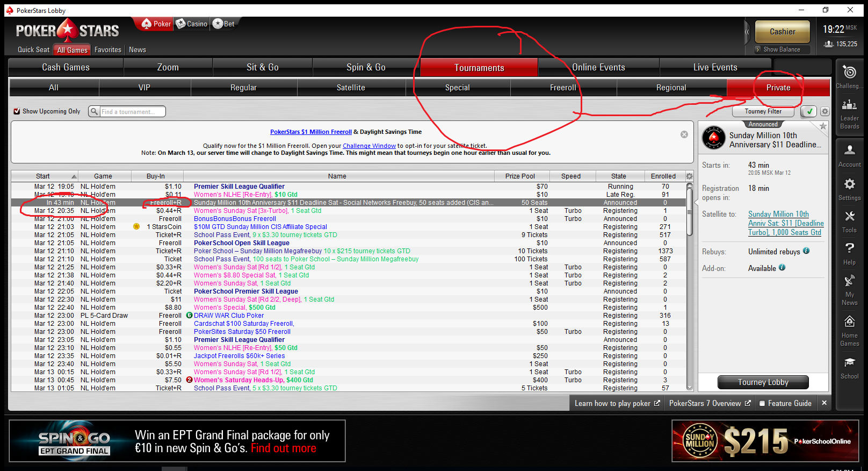868x471 pixels.
Task: Switch to the Online Events tab
Action: pyautogui.click(x=598, y=67)
